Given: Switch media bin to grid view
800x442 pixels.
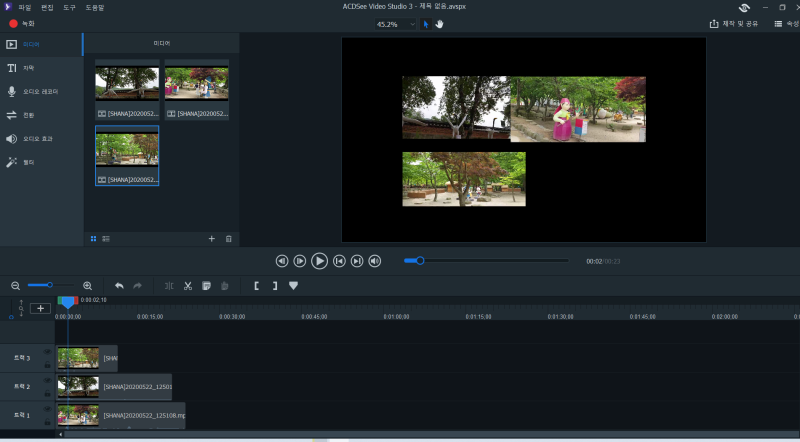Looking at the screenshot, I should click(93, 238).
